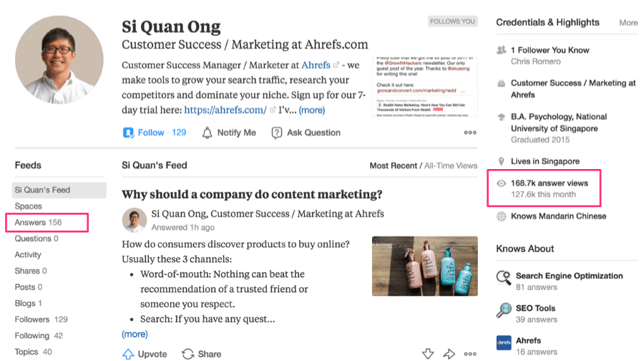Sort feed by All-Time Views

451,165
